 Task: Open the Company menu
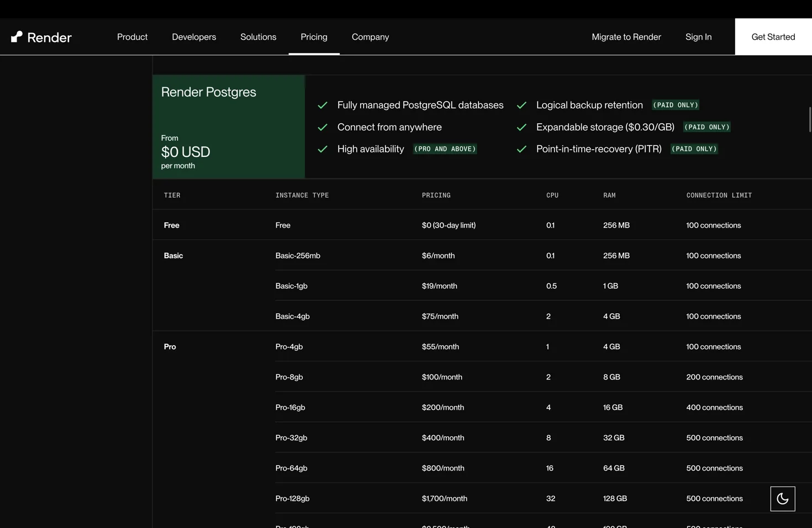[x=370, y=37]
